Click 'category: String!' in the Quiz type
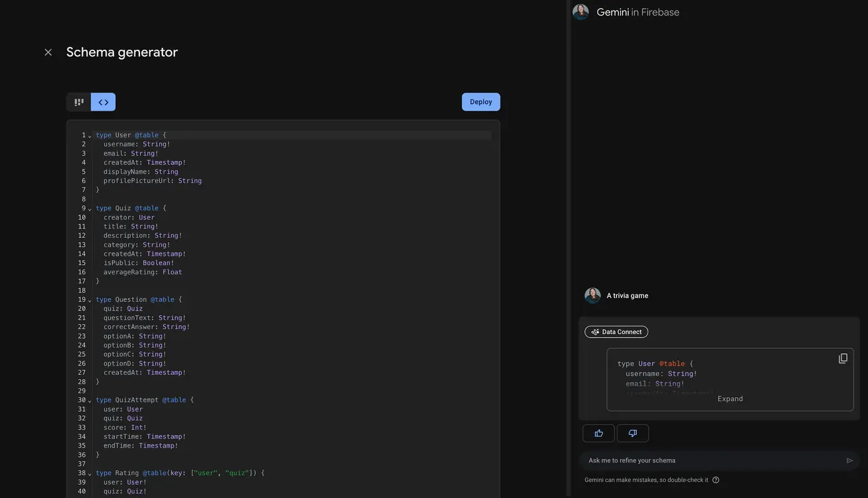This screenshot has height=498, width=868. coord(137,245)
